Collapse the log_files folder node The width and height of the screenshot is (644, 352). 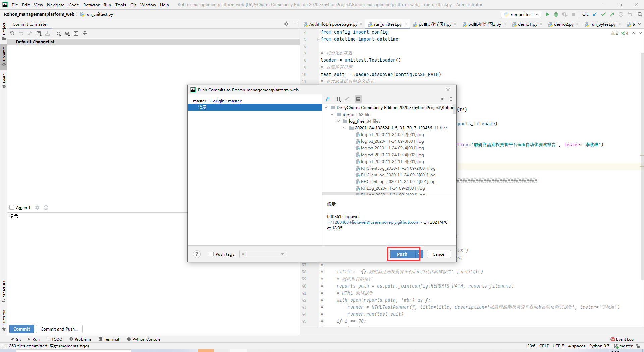coord(338,121)
